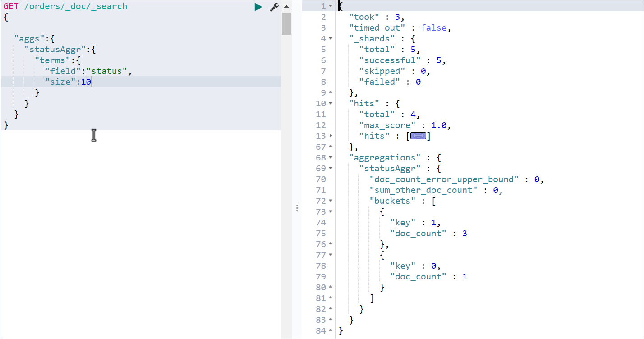Click the "doc_count" : 3 entry on line 75
The width and height of the screenshot is (644, 339).
[428, 234]
